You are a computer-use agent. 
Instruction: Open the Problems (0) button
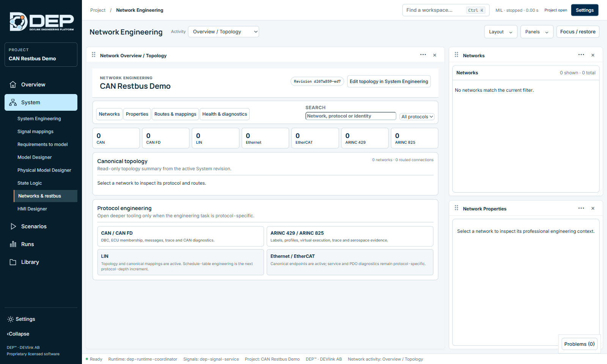point(579,344)
